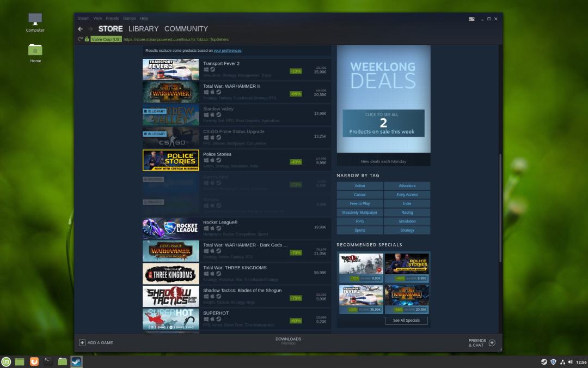Click the Add a Game plus icon
588x368 pixels.
tap(82, 342)
